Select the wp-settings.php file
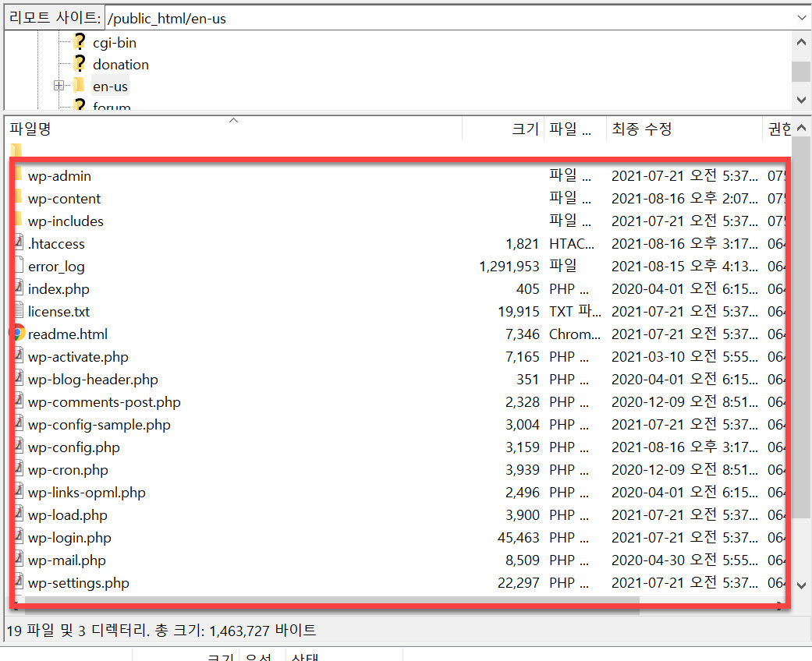Image resolution: width=812 pixels, height=661 pixels. click(x=79, y=583)
